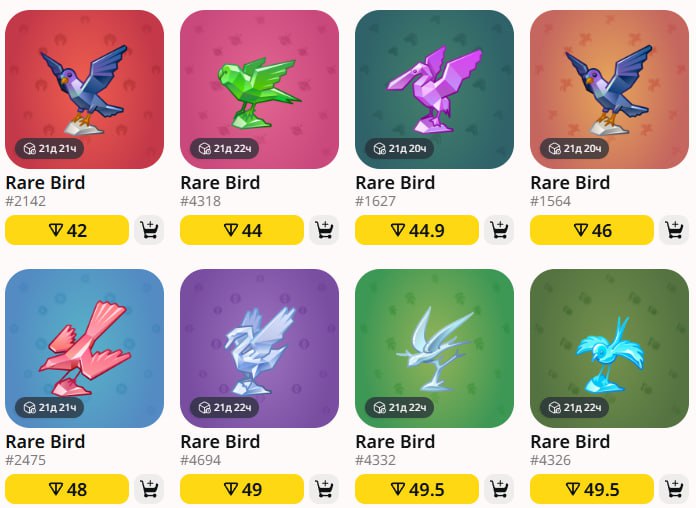The image size is (696, 508).
Task: Add Rare Bird #4326 to cart
Action: (x=674, y=489)
